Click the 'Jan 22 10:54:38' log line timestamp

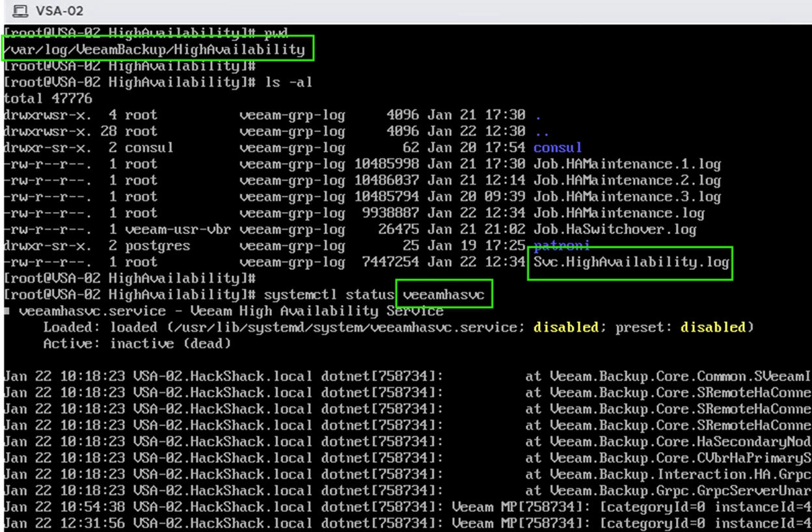(64, 507)
